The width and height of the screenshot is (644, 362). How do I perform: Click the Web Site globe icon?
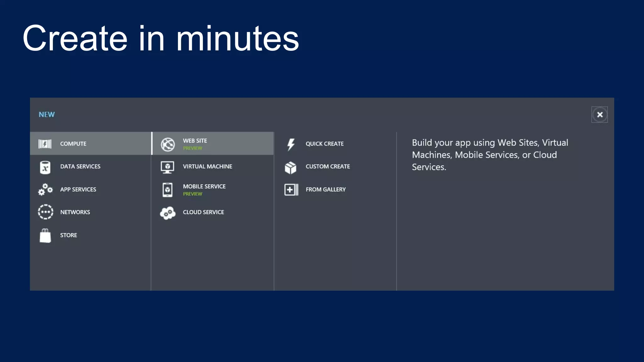pos(168,144)
